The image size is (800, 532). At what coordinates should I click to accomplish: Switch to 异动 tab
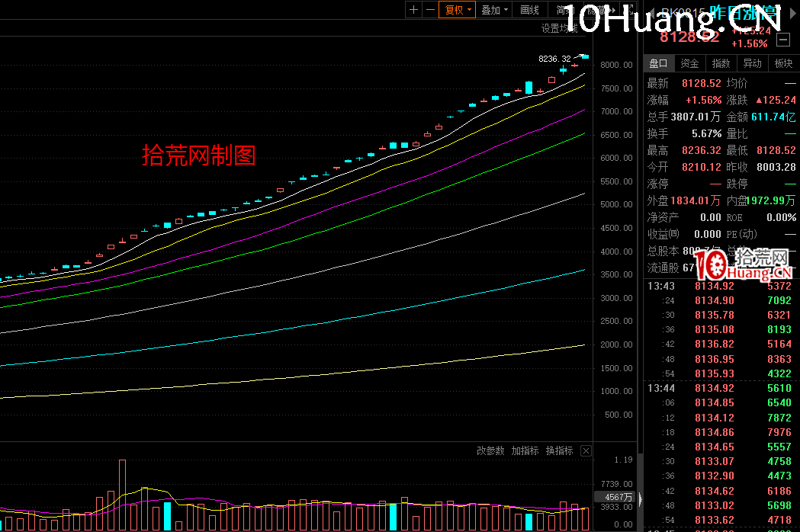pos(752,63)
